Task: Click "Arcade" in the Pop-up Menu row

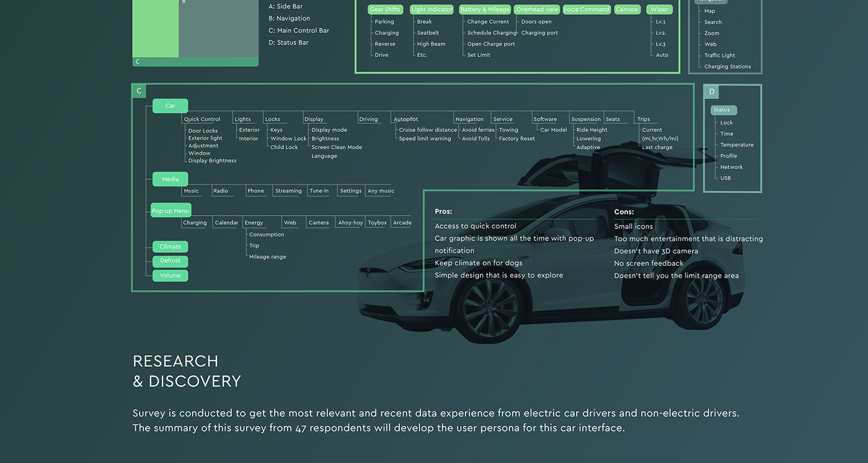Action: click(x=402, y=223)
